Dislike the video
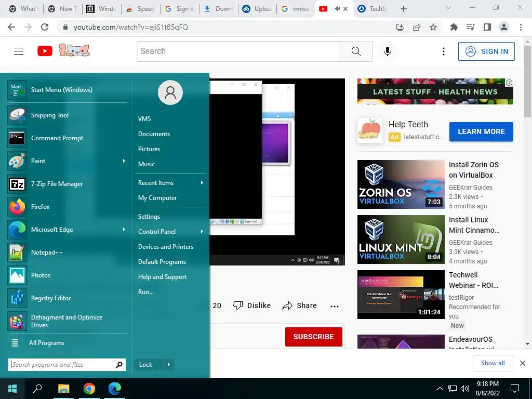The width and height of the screenshot is (532, 399). (252, 305)
